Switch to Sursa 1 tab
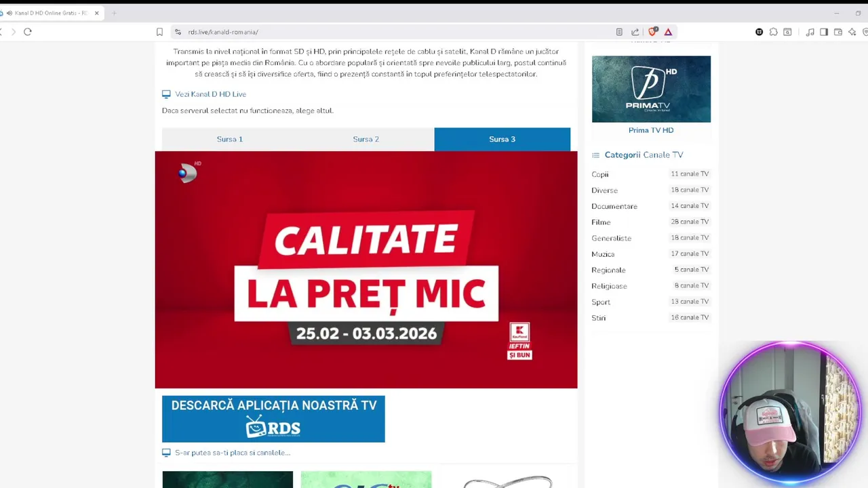The width and height of the screenshot is (868, 488). (230, 139)
